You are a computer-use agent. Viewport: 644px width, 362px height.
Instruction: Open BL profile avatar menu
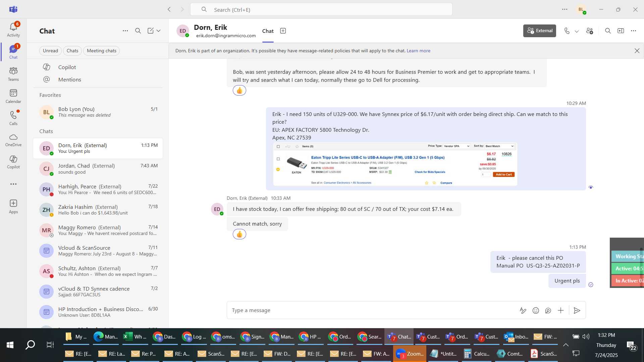click(581, 9)
